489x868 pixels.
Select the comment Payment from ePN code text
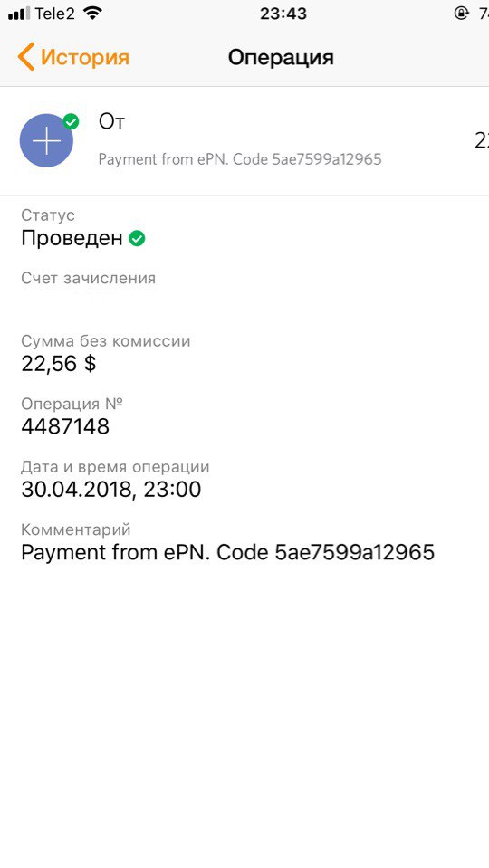tap(227, 552)
